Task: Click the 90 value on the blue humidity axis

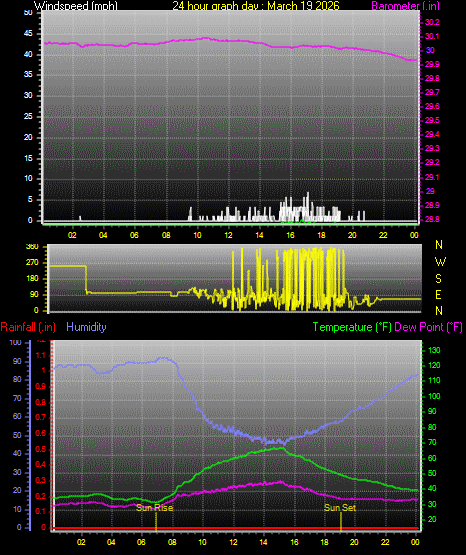Action: pos(17,361)
